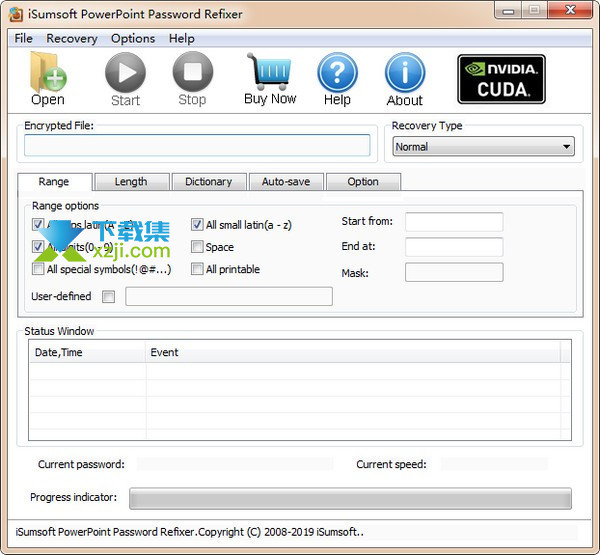
Task: Click the Event column header
Action: click(352, 352)
